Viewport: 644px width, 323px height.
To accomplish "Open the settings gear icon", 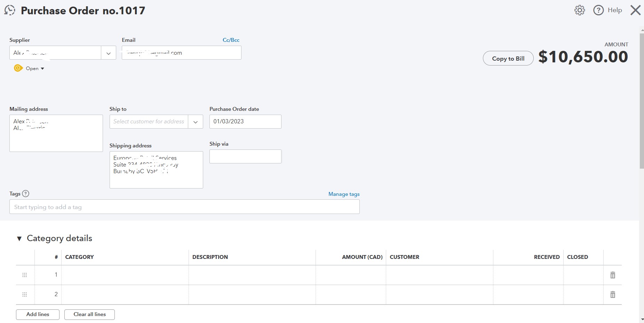I will (580, 10).
